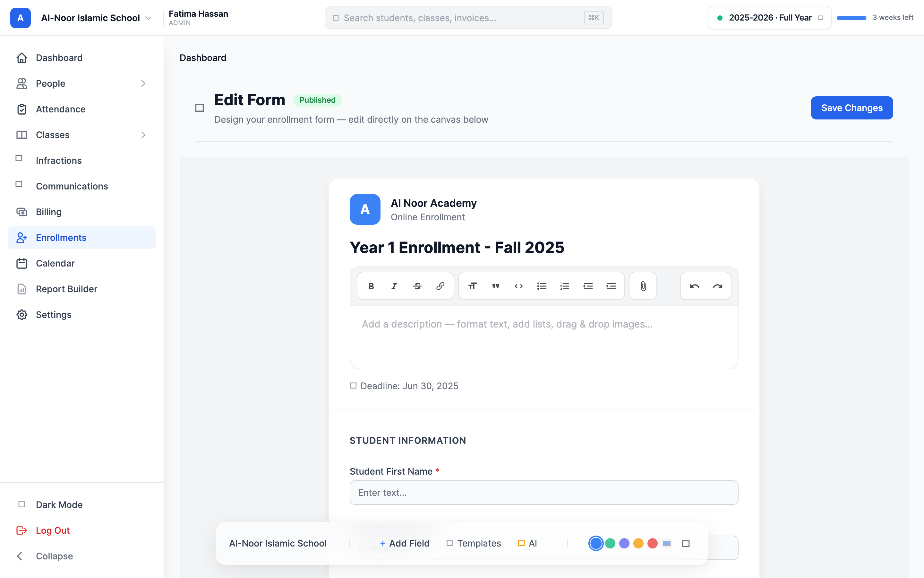The image size is (924, 578).
Task: Click the Online Enrollment subtitle
Action: [x=428, y=217]
